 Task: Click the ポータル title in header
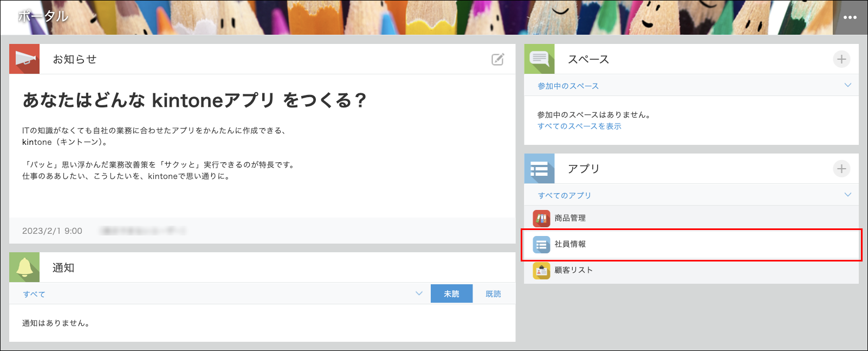(x=43, y=16)
